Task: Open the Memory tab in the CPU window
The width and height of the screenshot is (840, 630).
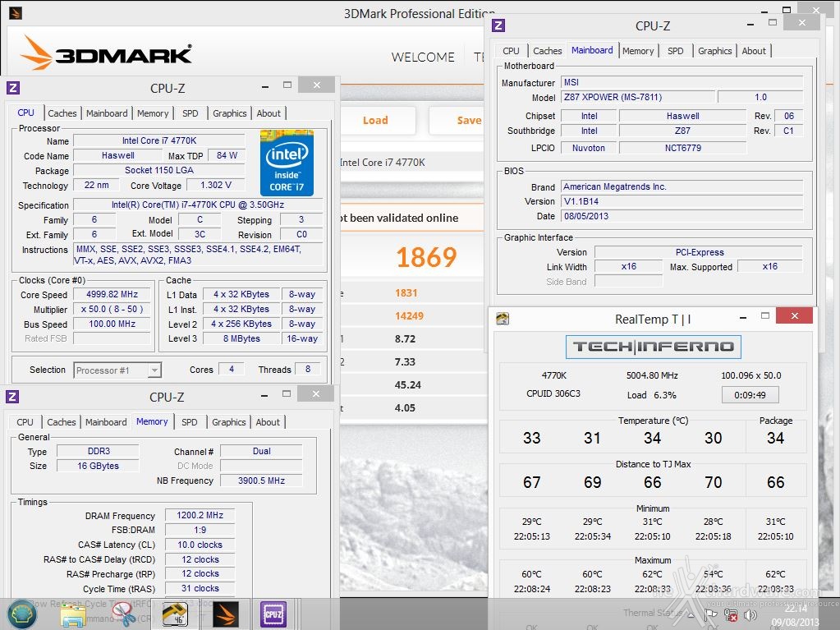Action: coord(153,113)
